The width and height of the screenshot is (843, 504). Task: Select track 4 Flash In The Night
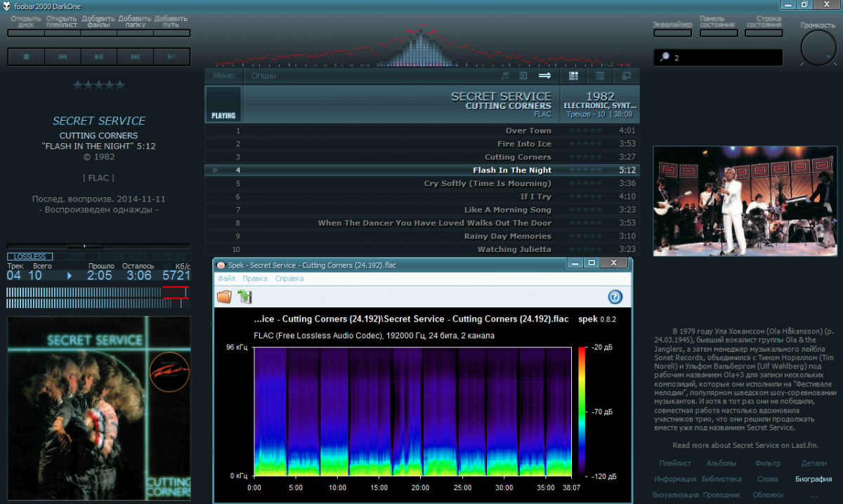coord(422,170)
